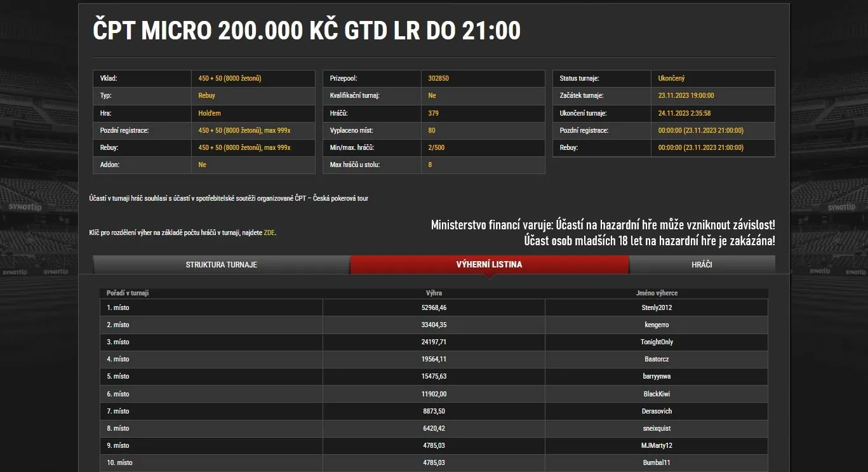Select the Výherní listina tab

pyautogui.click(x=489, y=264)
